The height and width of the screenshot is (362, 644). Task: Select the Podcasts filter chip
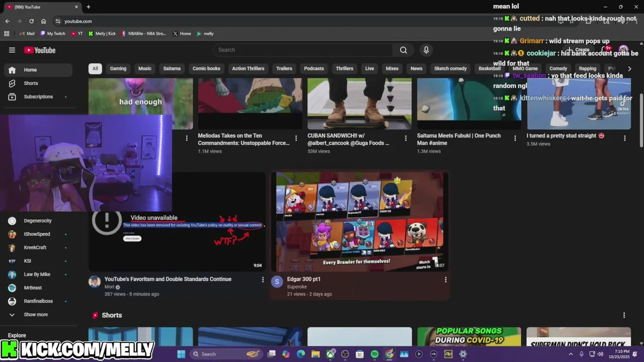(314, 68)
